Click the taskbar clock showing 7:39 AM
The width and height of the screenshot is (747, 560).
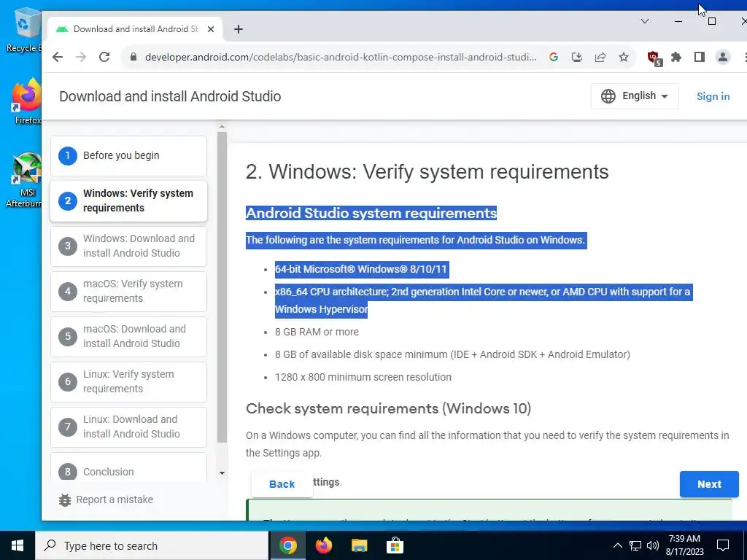(684, 545)
